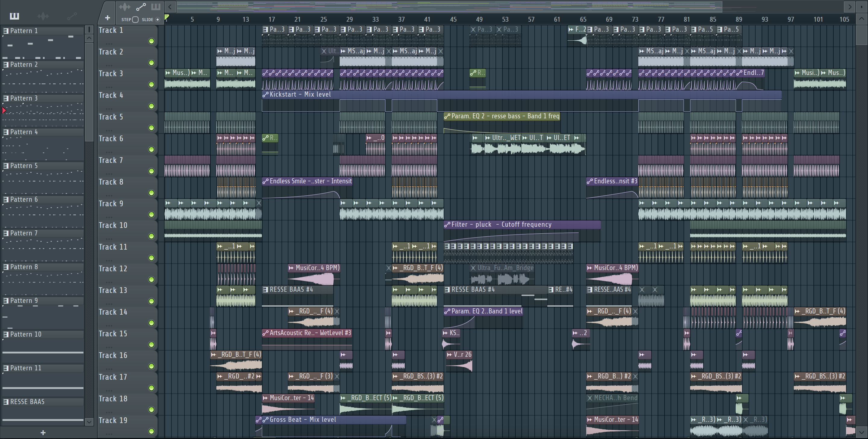Viewport: 868px width, 439px height.
Task: Select the red current-pattern arrow beside Pattern 3
Action: 4,110
